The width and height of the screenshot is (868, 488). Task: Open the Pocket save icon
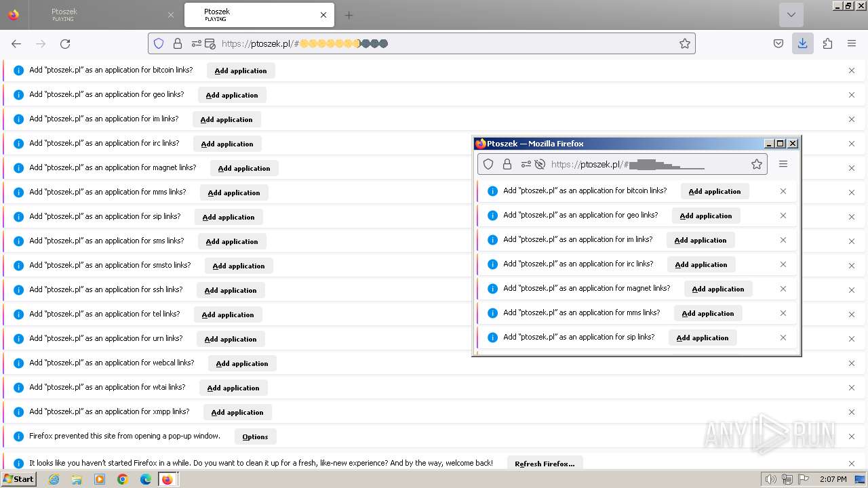click(x=778, y=43)
